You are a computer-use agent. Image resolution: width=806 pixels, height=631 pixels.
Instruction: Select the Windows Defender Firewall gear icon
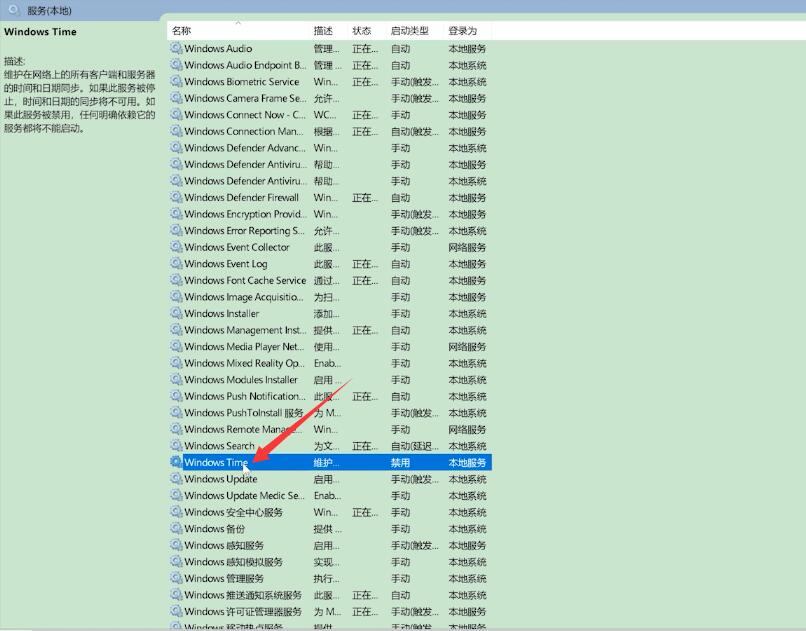176,197
